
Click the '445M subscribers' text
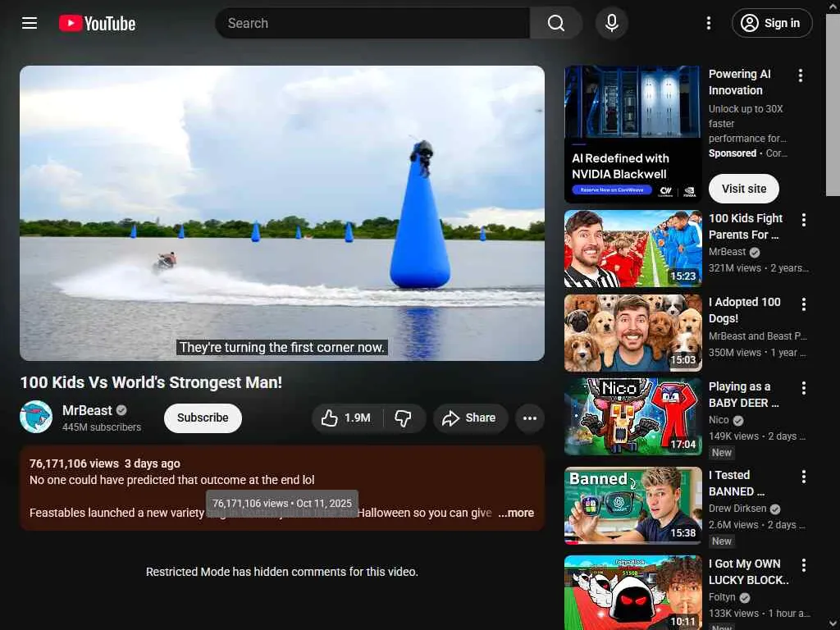coord(102,427)
